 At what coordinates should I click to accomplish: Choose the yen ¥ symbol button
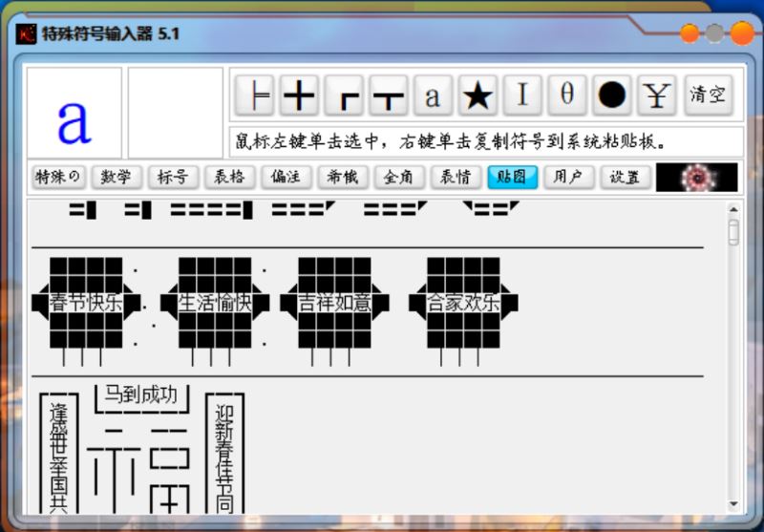click(x=657, y=95)
